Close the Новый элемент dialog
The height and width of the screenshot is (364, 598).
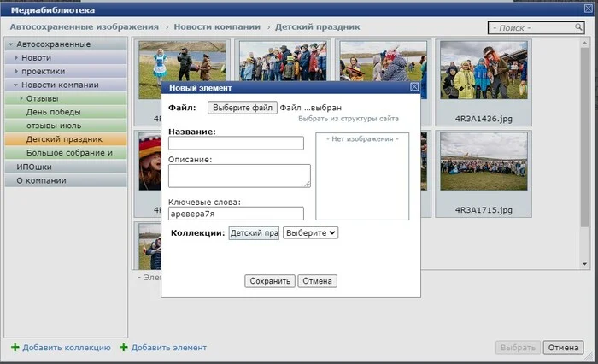pos(413,87)
